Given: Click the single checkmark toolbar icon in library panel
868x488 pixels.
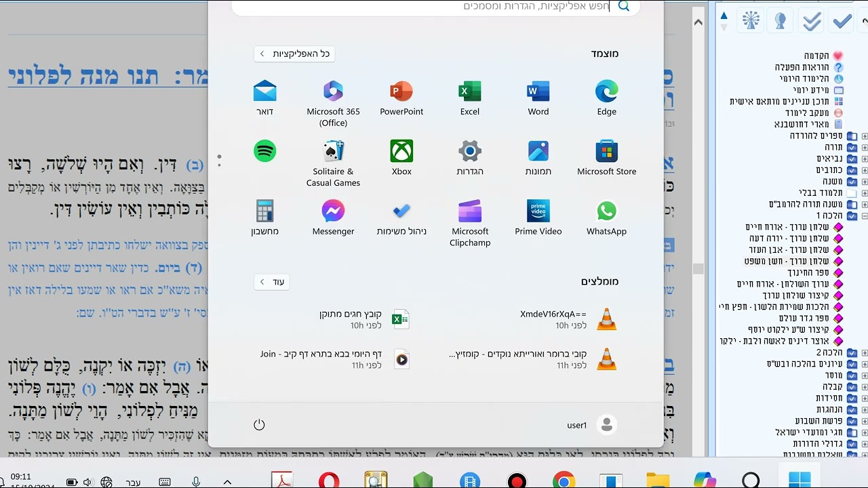Looking at the screenshot, I should [x=842, y=21].
